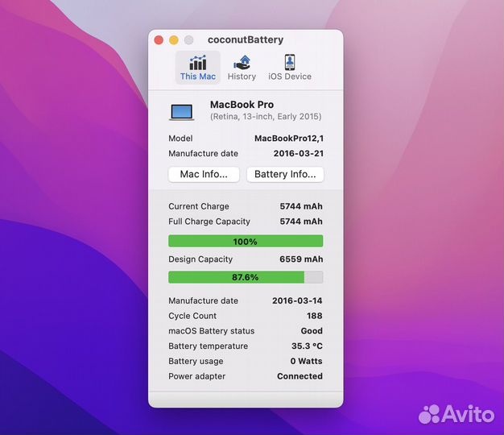Viewport: 504px width, 435px height.
Task: Click the 'macOS Battery status' label
Action: click(x=212, y=331)
